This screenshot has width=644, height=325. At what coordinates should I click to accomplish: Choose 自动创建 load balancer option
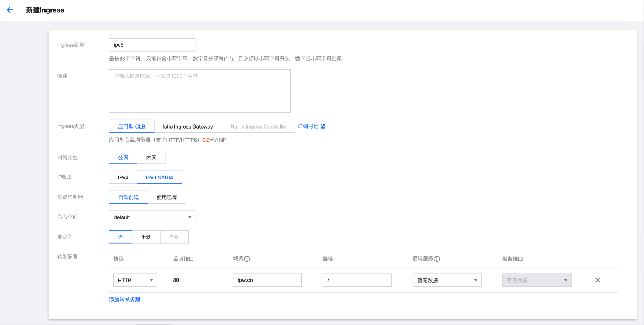click(129, 197)
